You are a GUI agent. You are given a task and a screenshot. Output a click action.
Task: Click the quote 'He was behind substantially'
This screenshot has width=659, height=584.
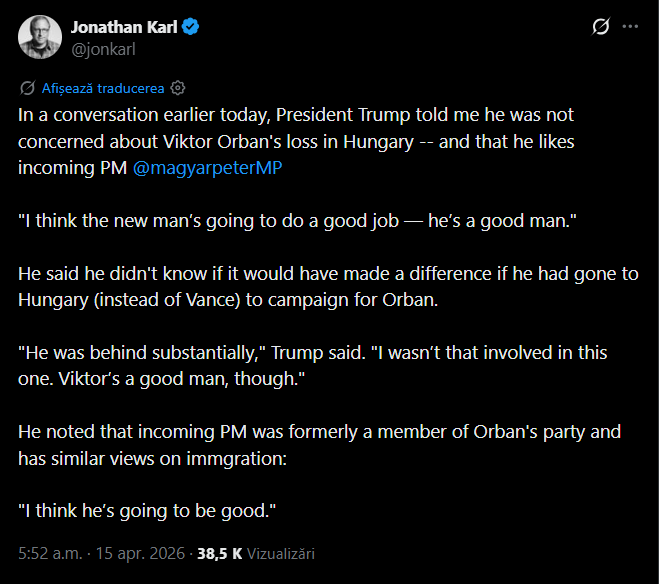pyautogui.click(x=300, y=366)
